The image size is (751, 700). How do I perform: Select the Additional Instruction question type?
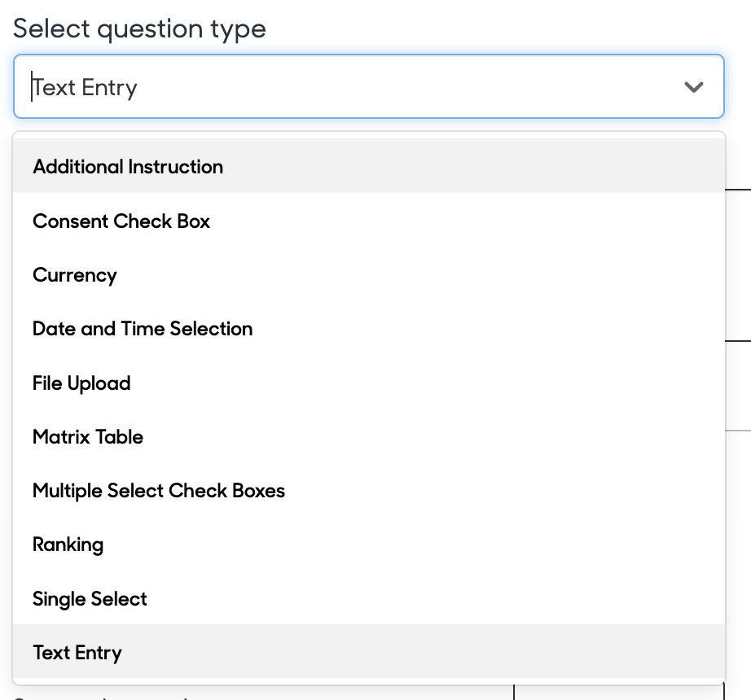pyautogui.click(x=127, y=167)
